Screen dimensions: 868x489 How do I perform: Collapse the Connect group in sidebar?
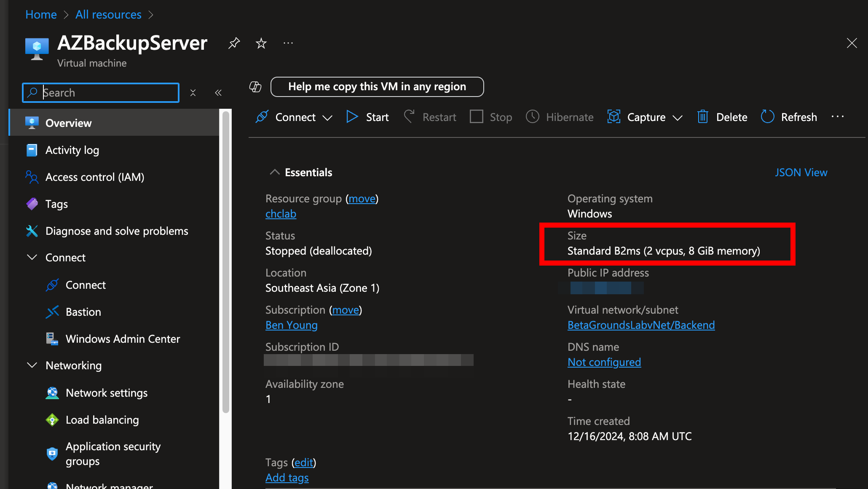[x=32, y=257]
